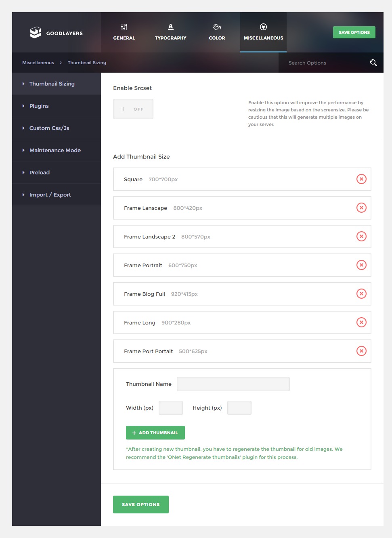Image resolution: width=392 pixels, height=538 pixels.
Task: Toggle the Enable Srcset switch
Action: [x=133, y=109]
